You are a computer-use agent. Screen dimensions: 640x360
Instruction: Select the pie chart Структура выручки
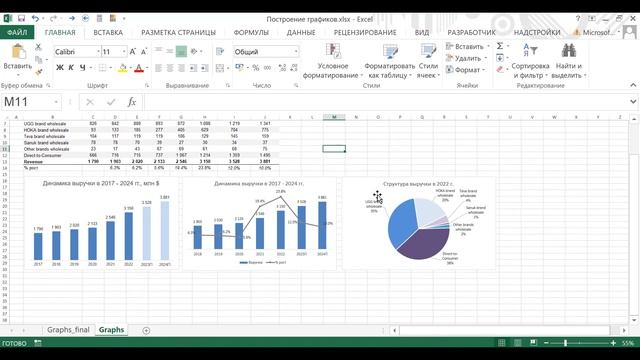[419, 223]
